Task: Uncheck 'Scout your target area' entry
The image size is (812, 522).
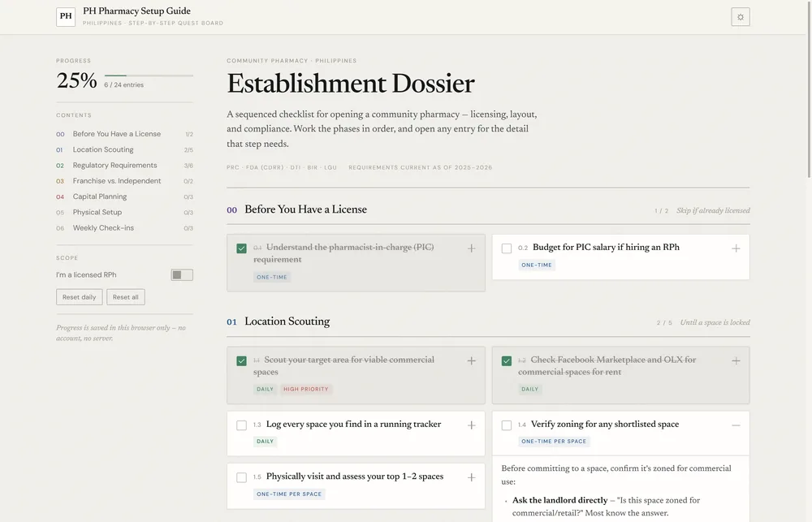Action: [241, 361]
